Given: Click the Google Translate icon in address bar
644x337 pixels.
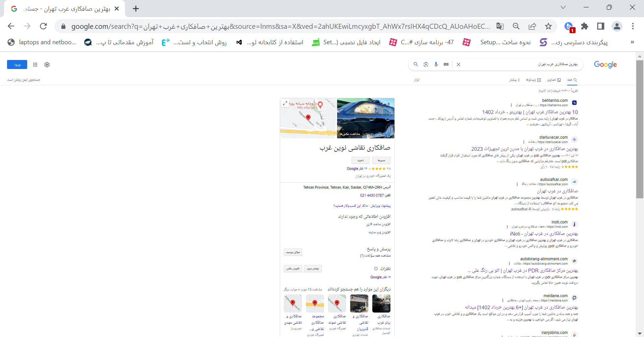Looking at the screenshot, I should click(500, 26).
